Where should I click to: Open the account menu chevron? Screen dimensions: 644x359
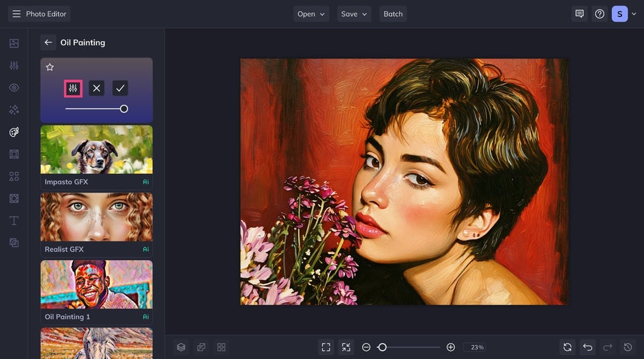(633, 14)
